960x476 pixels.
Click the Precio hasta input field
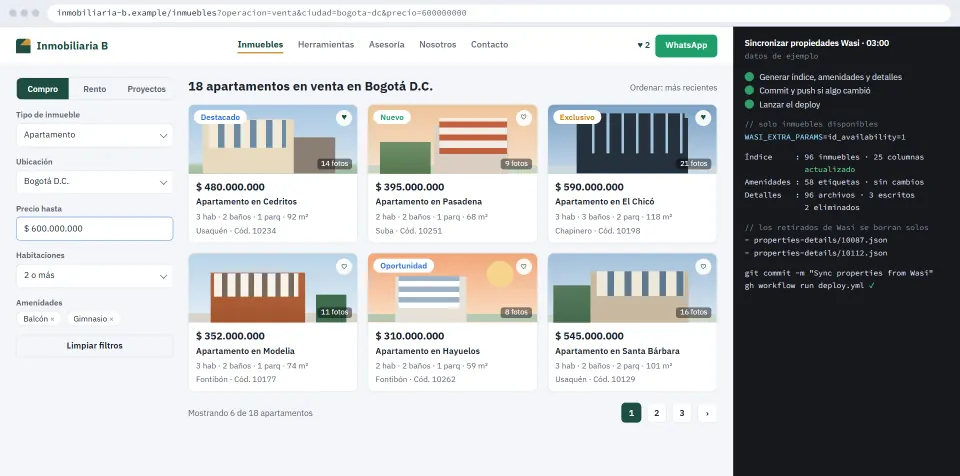(94, 229)
